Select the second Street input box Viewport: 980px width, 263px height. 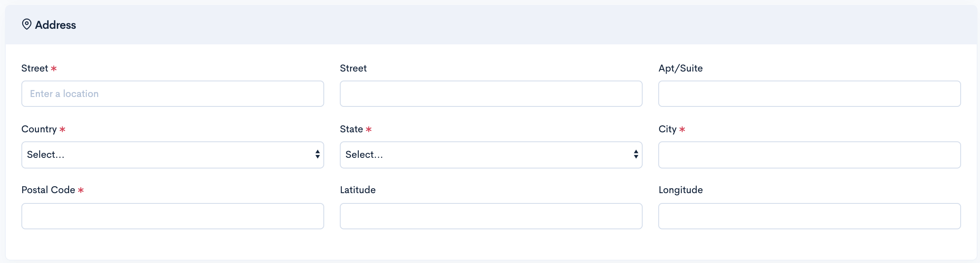491,94
